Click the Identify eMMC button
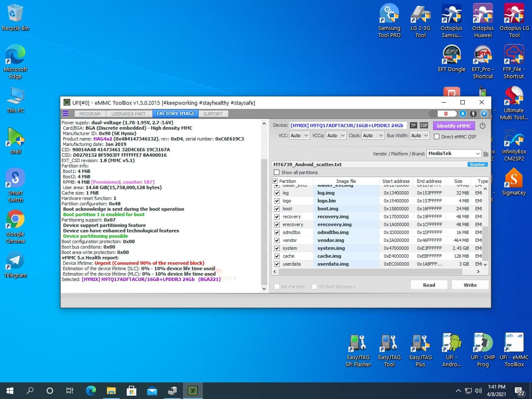The height and width of the screenshot is (399, 532). (454, 126)
